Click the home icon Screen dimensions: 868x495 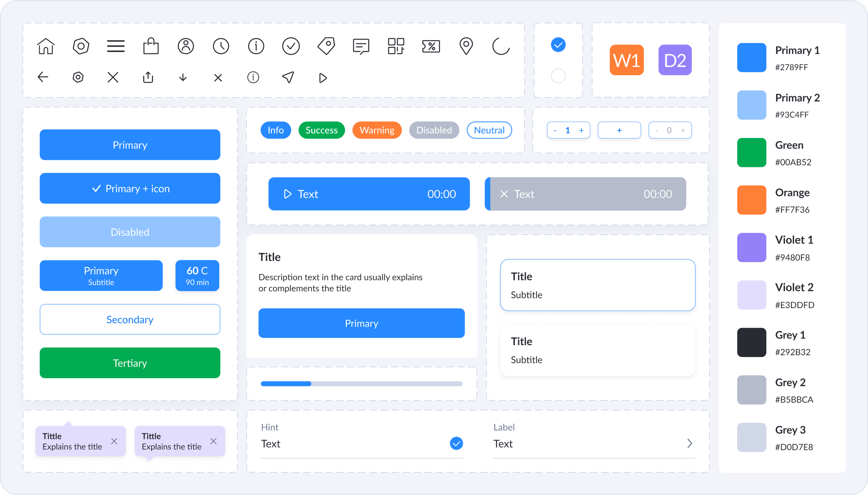pyautogui.click(x=46, y=46)
